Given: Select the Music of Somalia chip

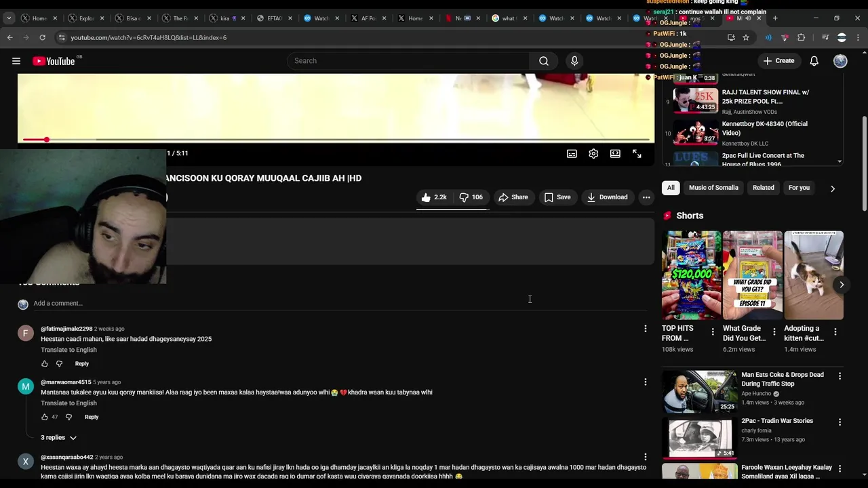Looking at the screenshot, I should [x=713, y=188].
